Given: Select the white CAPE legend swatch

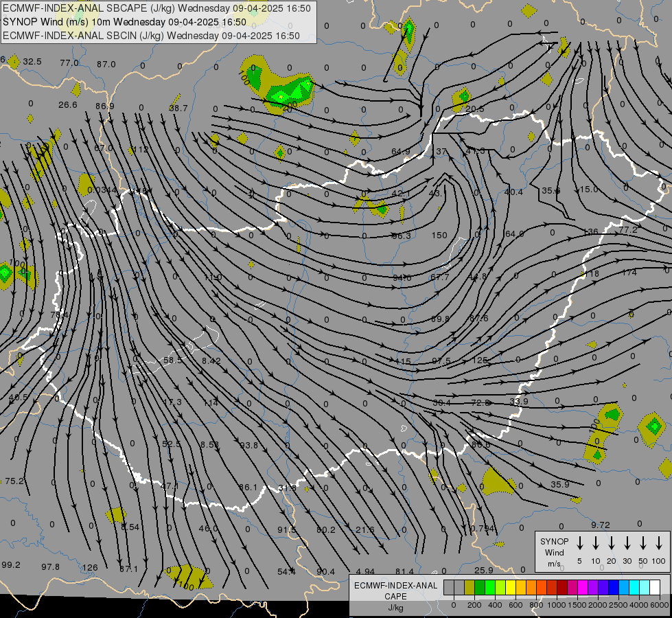Looking at the screenshot, I should pyautogui.click(x=654, y=587).
